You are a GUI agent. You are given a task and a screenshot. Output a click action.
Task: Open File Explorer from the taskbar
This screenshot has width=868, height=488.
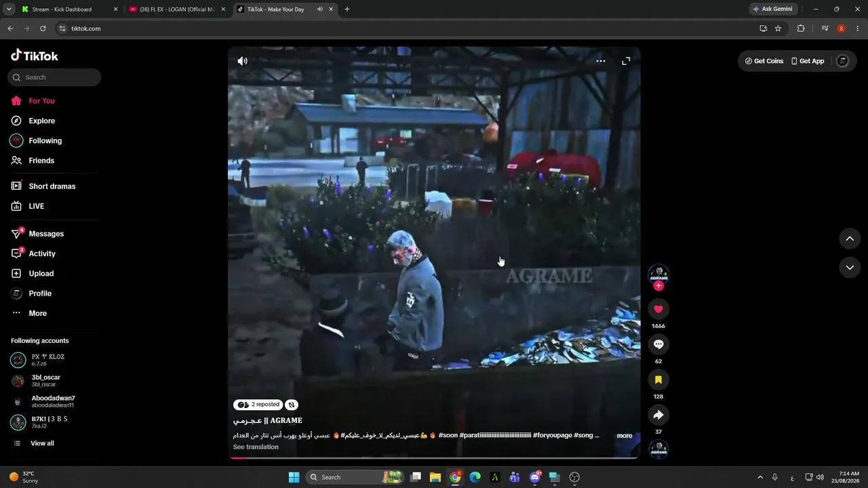435,477
